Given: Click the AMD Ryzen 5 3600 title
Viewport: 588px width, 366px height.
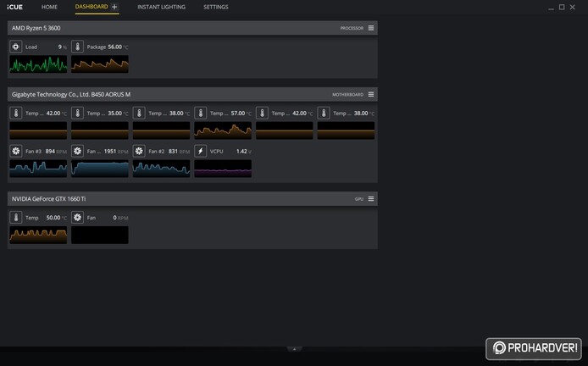Looking at the screenshot, I should click(36, 28).
